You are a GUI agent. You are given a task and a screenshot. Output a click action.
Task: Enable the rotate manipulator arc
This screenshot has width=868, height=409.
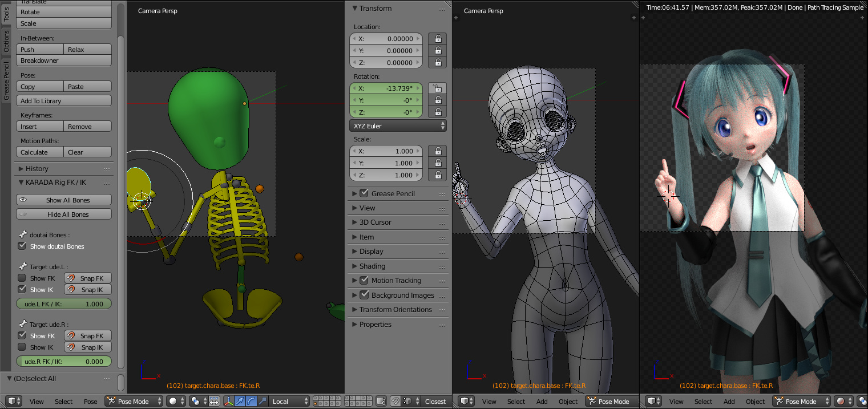[251, 401]
